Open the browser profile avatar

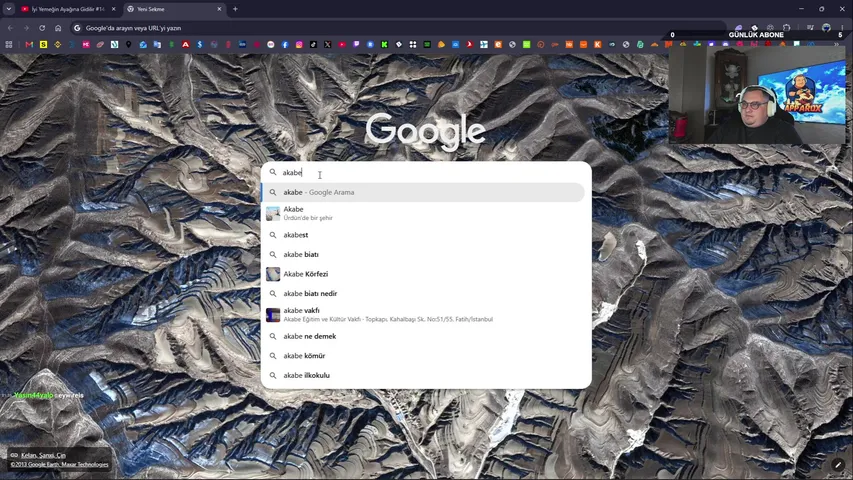826,28
